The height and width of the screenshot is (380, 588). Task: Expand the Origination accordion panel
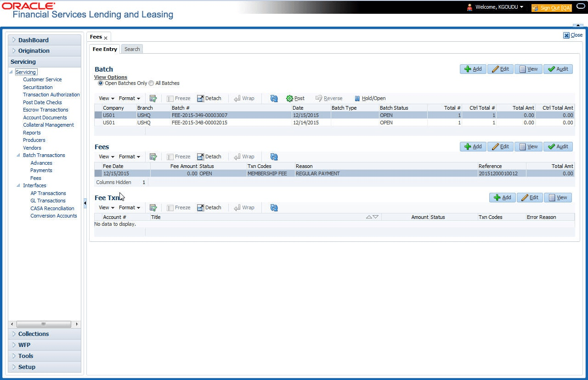(45, 50)
